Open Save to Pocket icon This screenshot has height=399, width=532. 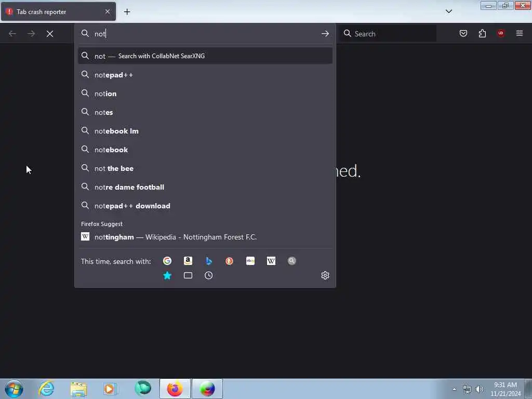coord(463,33)
